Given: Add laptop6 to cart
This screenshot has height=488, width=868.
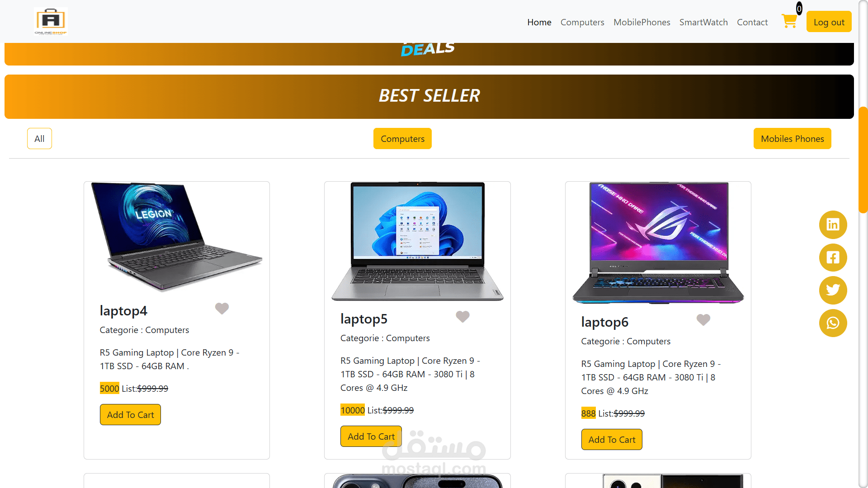Looking at the screenshot, I should coord(612,440).
